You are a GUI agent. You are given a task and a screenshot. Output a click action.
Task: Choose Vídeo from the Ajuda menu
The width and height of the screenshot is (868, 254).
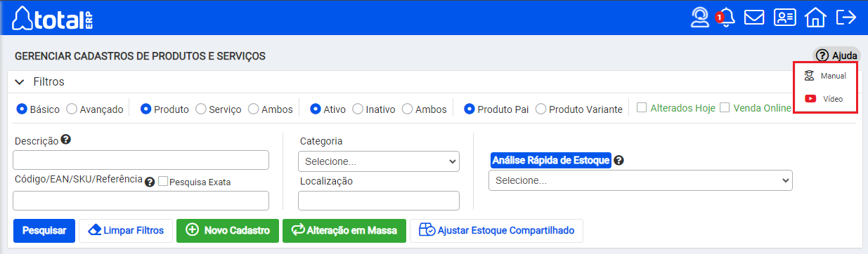click(824, 99)
